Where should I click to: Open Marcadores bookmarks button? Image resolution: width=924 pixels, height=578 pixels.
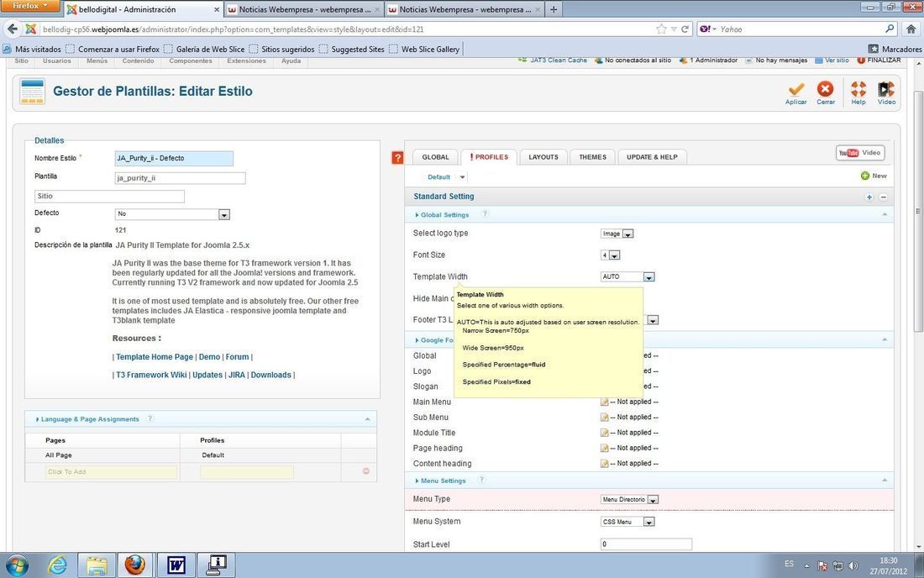(x=895, y=49)
